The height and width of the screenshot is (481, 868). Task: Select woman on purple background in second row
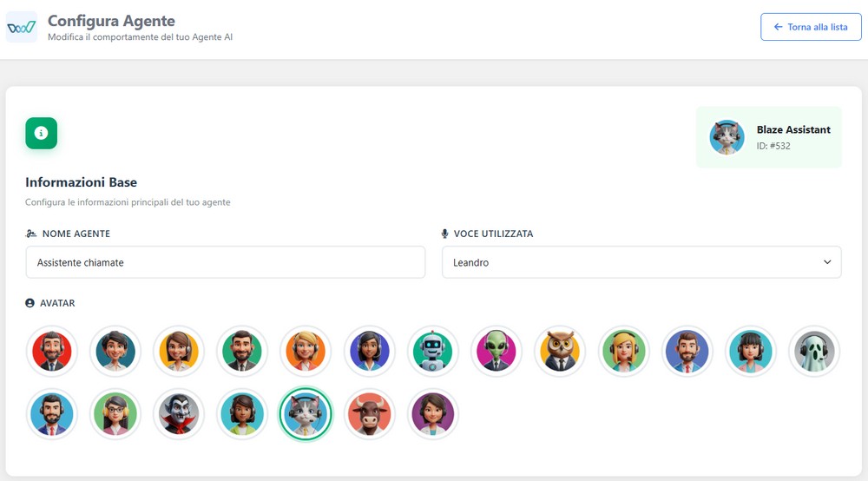click(432, 414)
